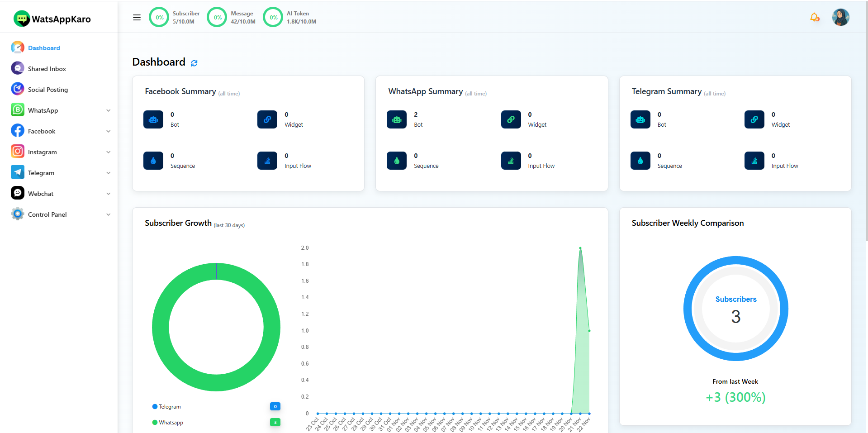Click the WhatsApp Summary Input Flow icon

[511, 161]
